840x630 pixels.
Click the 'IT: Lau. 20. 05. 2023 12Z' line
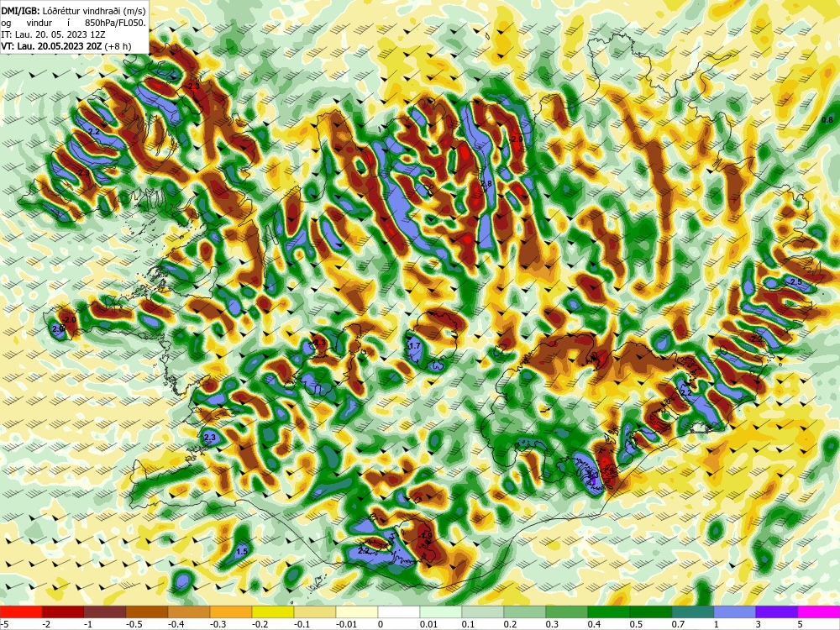53,34
